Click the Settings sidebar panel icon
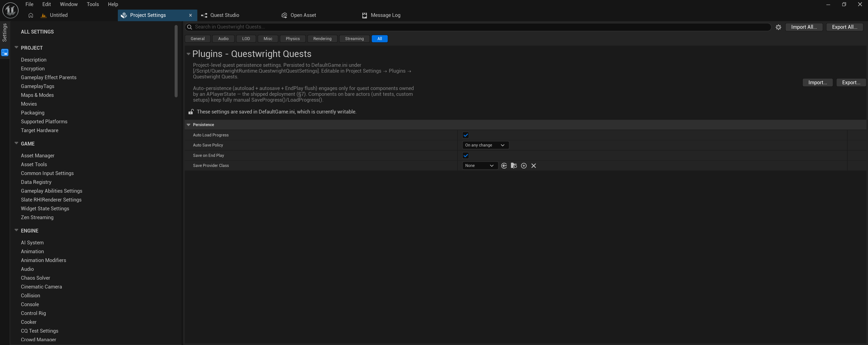868x345 pixels. pyautogui.click(x=5, y=52)
